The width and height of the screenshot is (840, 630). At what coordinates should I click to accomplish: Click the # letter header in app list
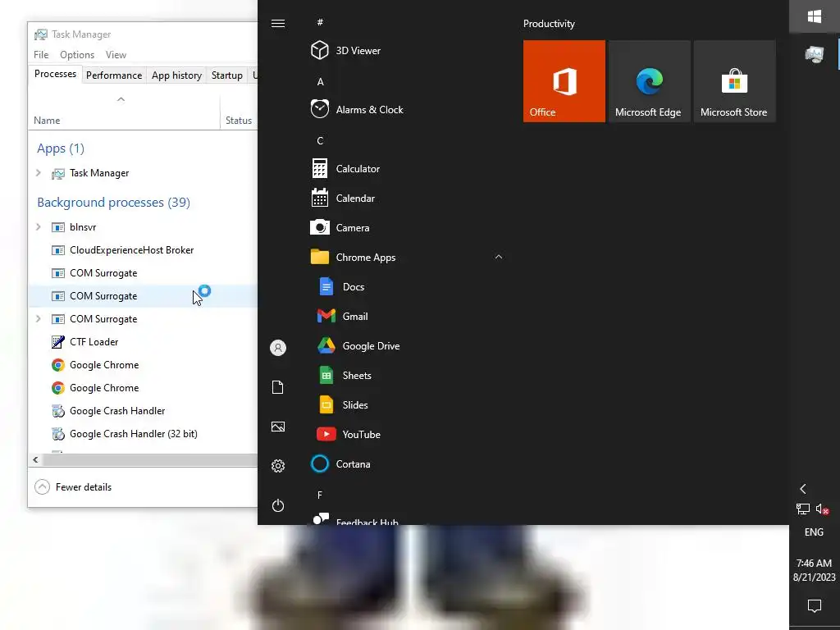point(320,22)
